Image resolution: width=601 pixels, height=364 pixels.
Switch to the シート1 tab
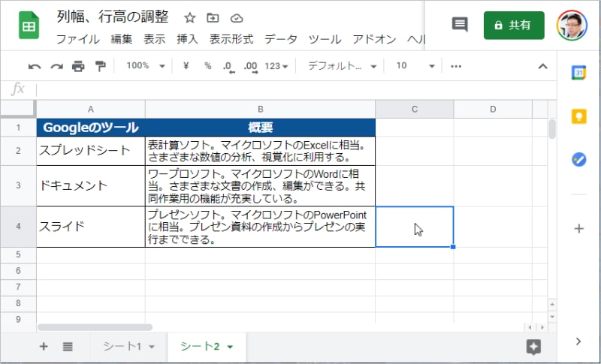click(122, 347)
